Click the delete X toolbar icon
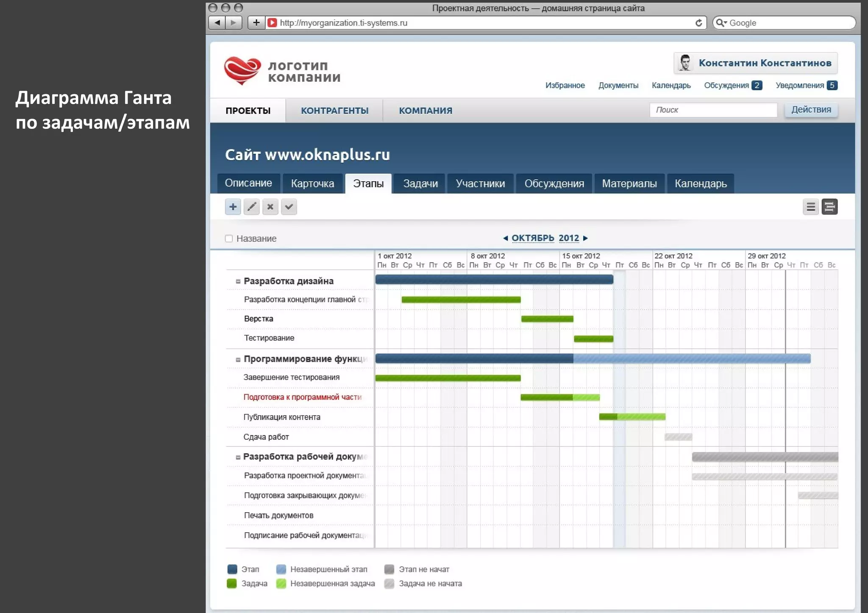 click(x=270, y=207)
